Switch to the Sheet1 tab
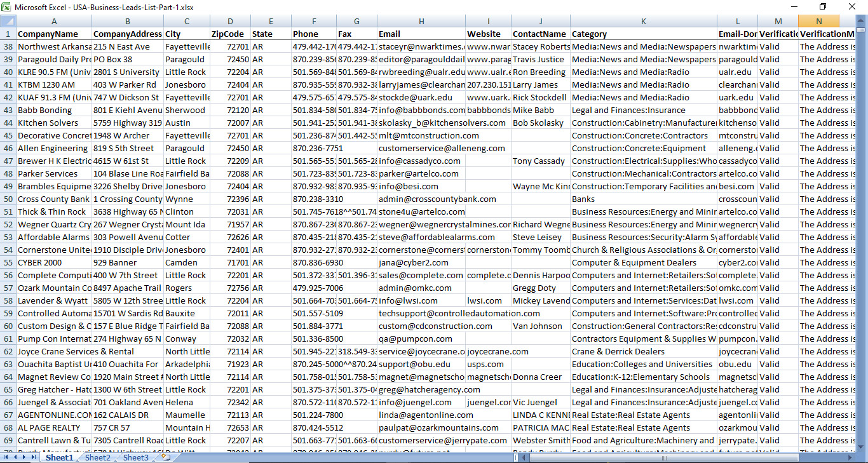This screenshot has height=463, width=868. click(x=60, y=457)
